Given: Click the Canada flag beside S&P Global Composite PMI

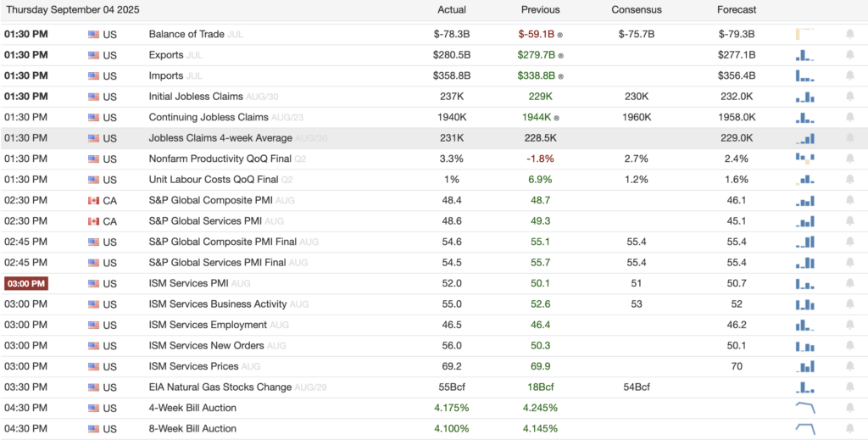Looking at the screenshot, I should click(x=93, y=201).
